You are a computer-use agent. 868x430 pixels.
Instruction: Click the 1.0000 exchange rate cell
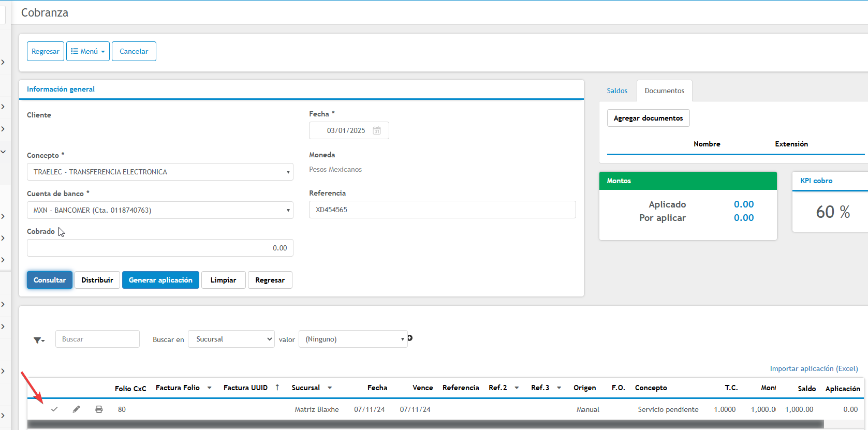pyautogui.click(x=725, y=409)
